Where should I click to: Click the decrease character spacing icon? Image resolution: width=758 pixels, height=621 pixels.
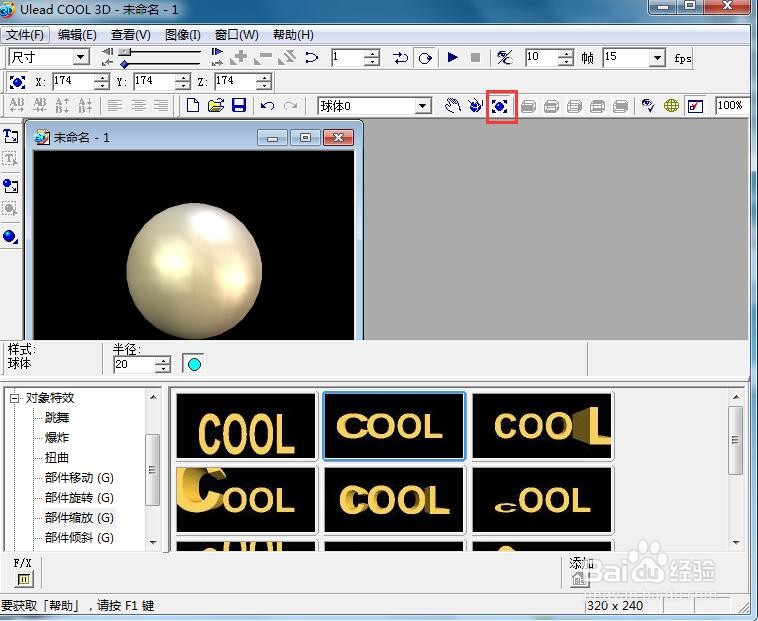point(40,105)
